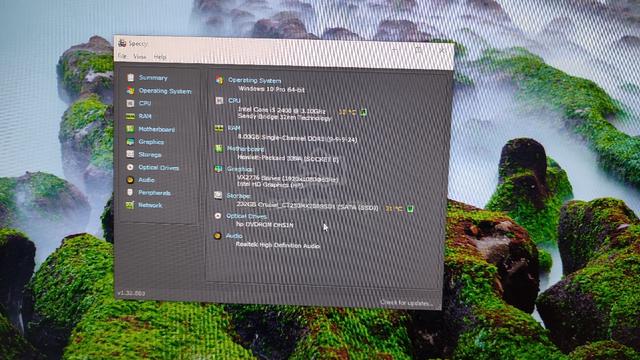Select Operating System in the sidebar

[165, 91]
